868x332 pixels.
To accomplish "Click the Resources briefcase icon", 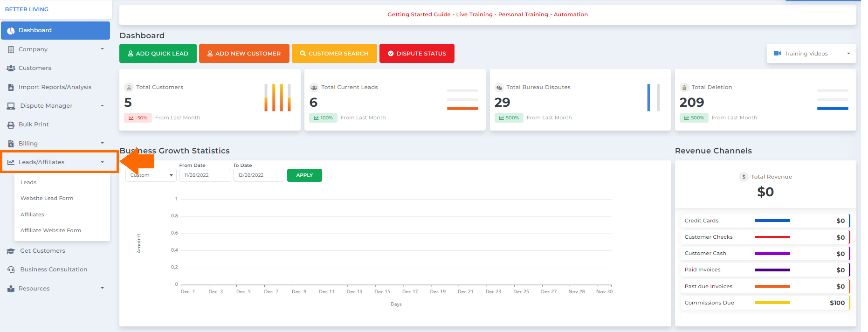I will pos(11,289).
